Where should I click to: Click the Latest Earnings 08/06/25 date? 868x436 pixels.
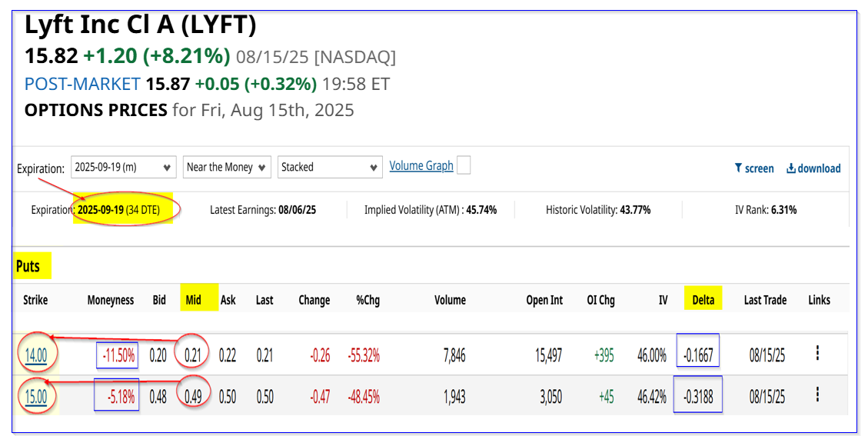click(x=298, y=210)
